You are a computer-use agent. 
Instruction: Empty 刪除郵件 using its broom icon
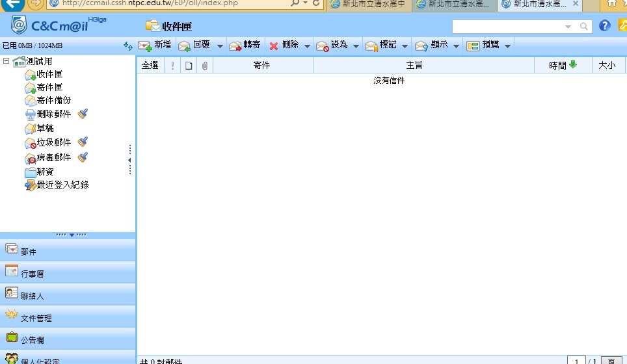(x=83, y=114)
